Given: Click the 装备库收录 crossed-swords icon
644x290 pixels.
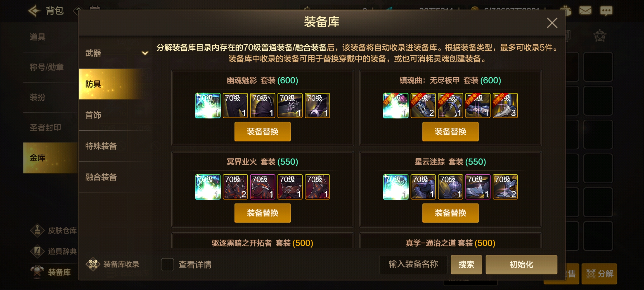Looking at the screenshot, I should point(93,264).
